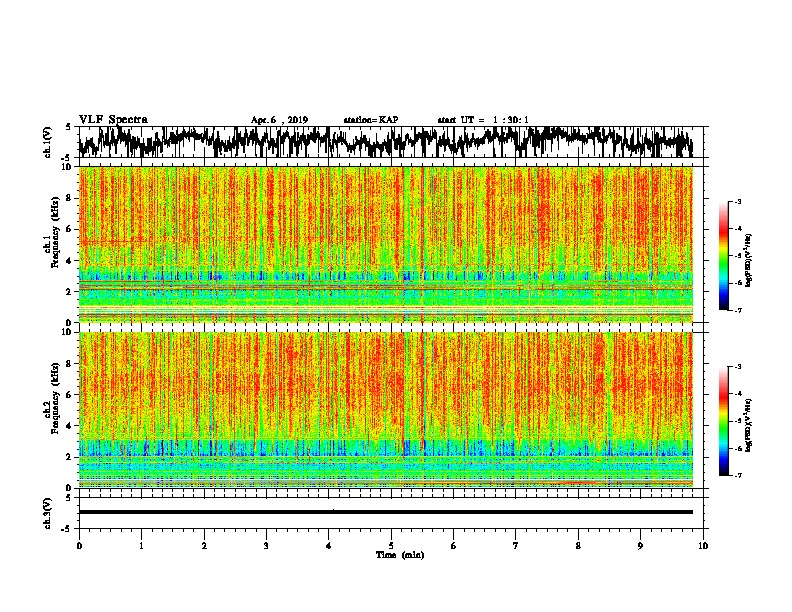The image size is (792, 612).
Task: Click the "station=KAP" header label
Action: point(371,120)
